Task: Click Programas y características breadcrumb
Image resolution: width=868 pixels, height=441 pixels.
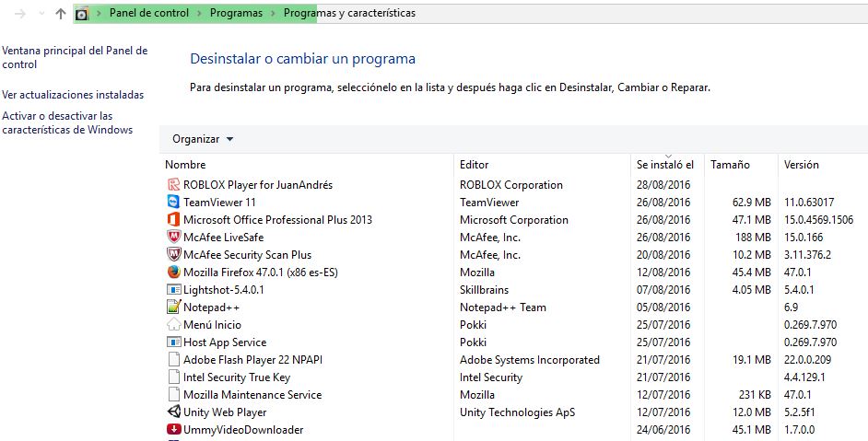Action: [349, 13]
